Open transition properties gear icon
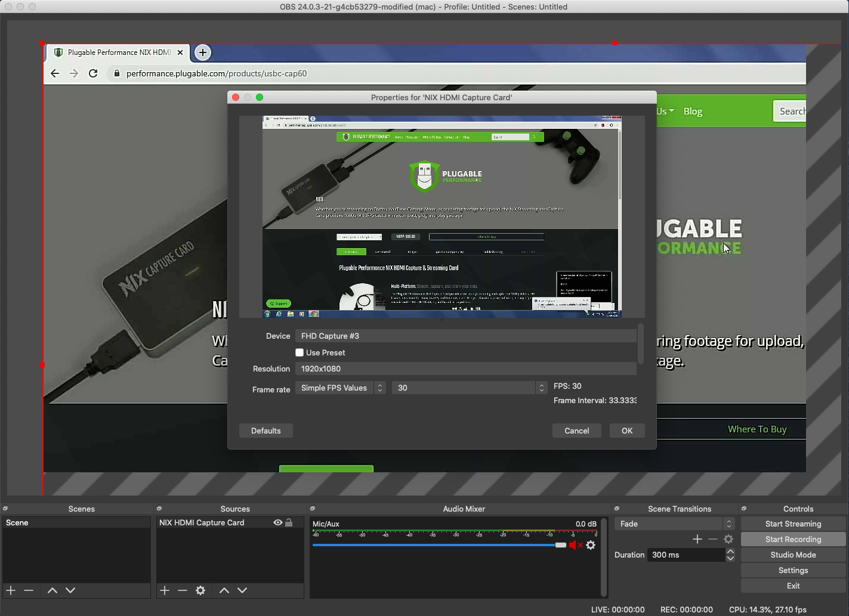This screenshot has width=849, height=616. [x=728, y=539]
